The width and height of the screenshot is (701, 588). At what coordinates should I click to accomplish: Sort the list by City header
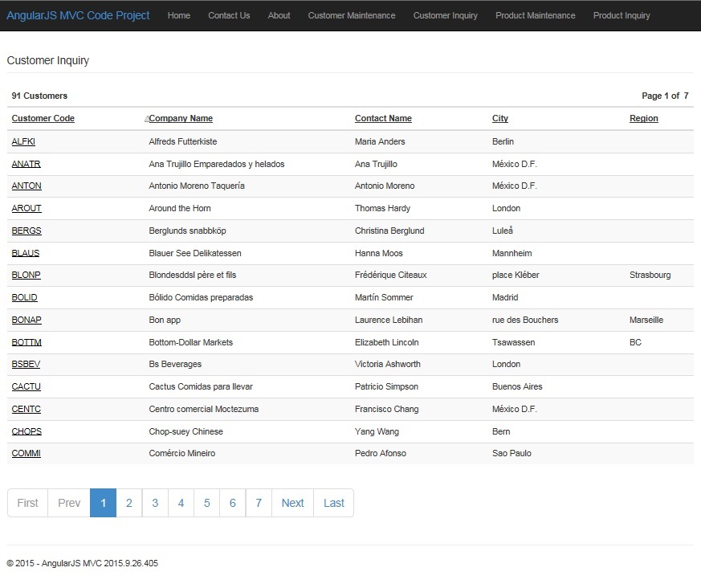pyautogui.click(x=500, y=118)
